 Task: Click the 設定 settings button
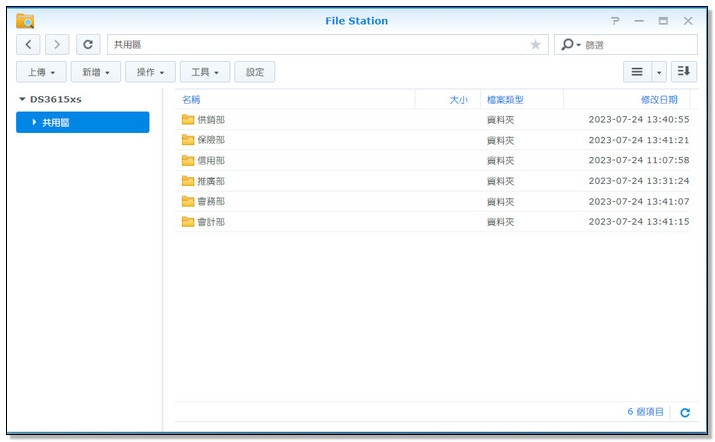point(255,72)
